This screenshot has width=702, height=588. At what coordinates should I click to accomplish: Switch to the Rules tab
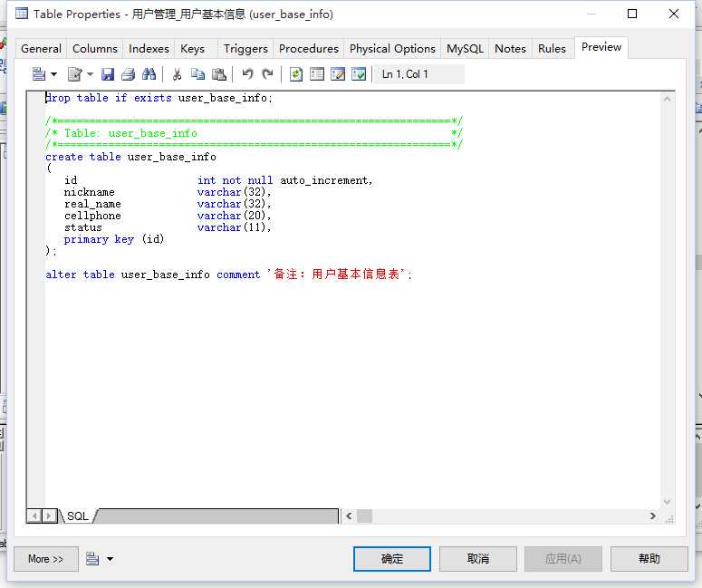[x=552, y=48]
